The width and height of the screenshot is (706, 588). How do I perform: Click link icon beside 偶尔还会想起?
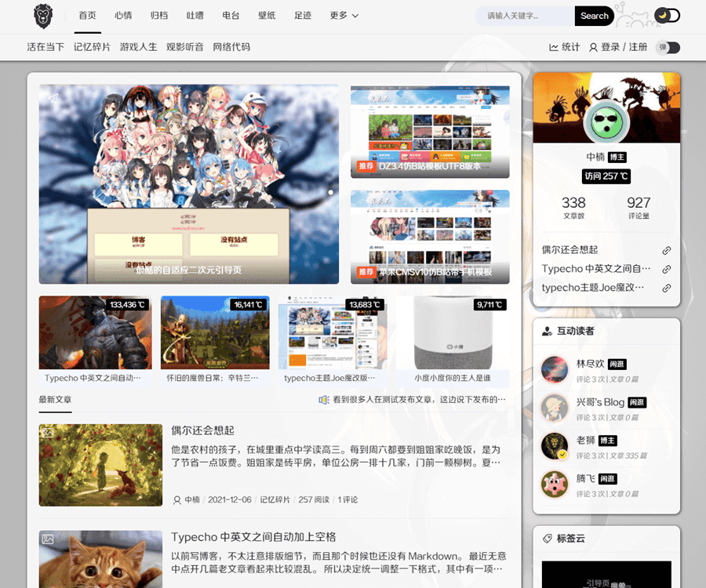pos(667,250)
